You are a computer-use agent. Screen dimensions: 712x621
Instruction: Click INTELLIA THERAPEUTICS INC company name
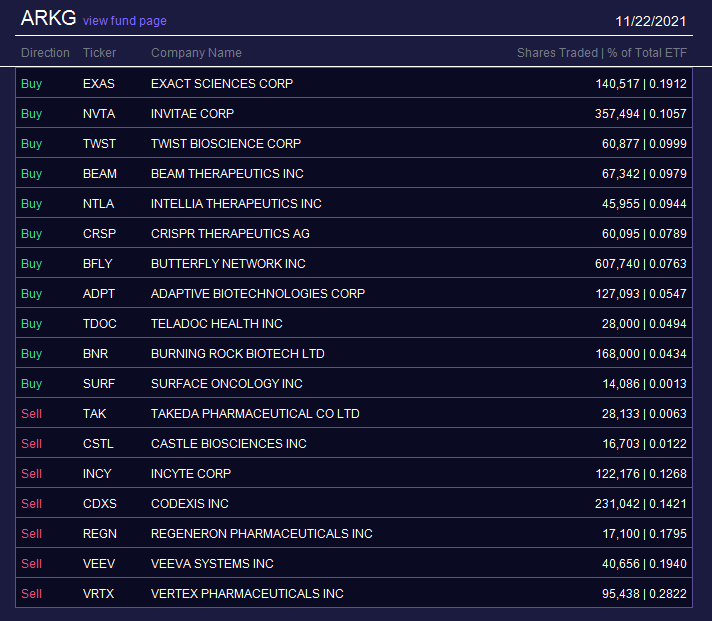[236, 203]
